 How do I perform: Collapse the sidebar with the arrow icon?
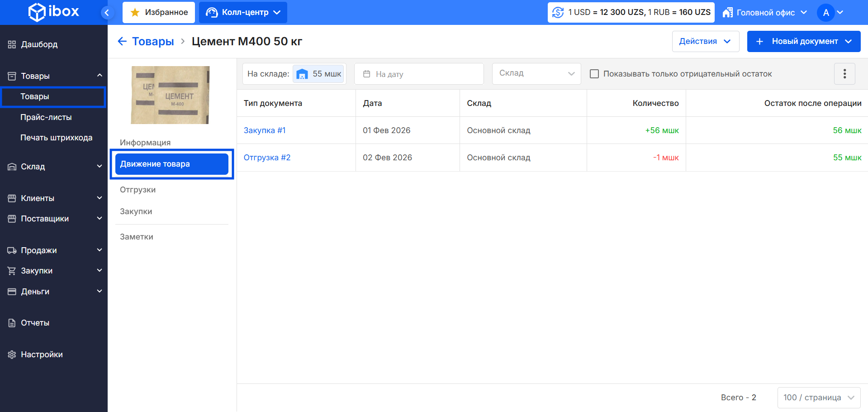(x=107, y=13)
